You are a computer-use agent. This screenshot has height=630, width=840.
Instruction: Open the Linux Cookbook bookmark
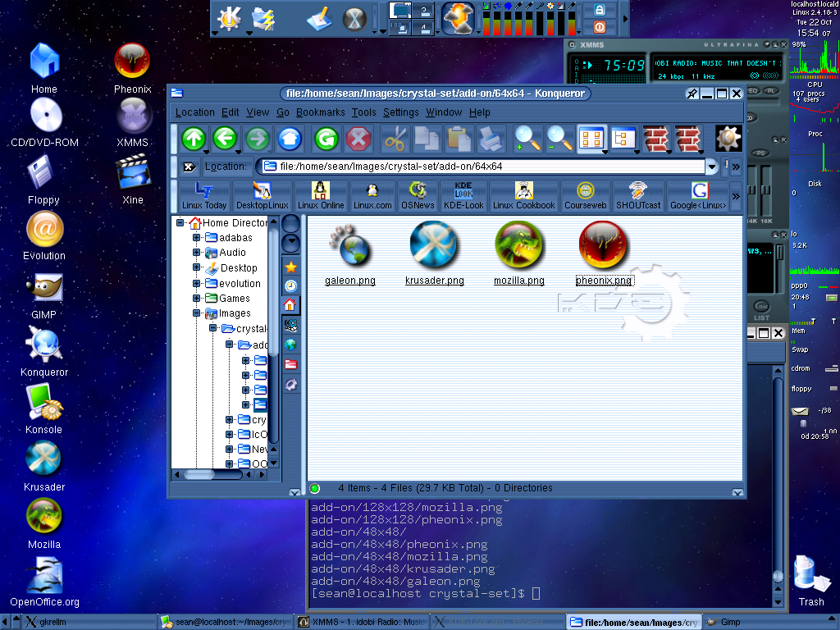pos(524,196)
